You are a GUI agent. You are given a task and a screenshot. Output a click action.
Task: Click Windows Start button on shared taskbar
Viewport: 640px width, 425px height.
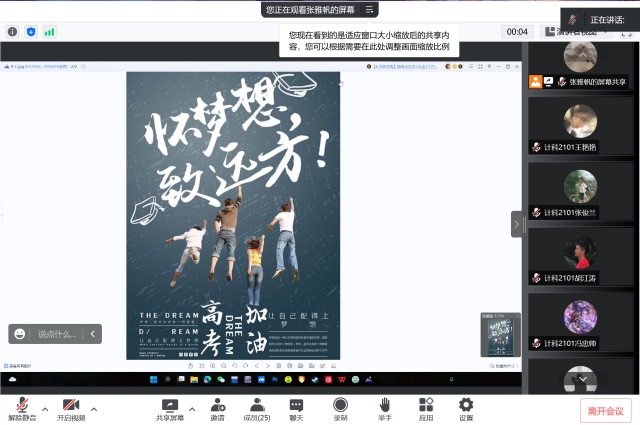tap(153, 380)
